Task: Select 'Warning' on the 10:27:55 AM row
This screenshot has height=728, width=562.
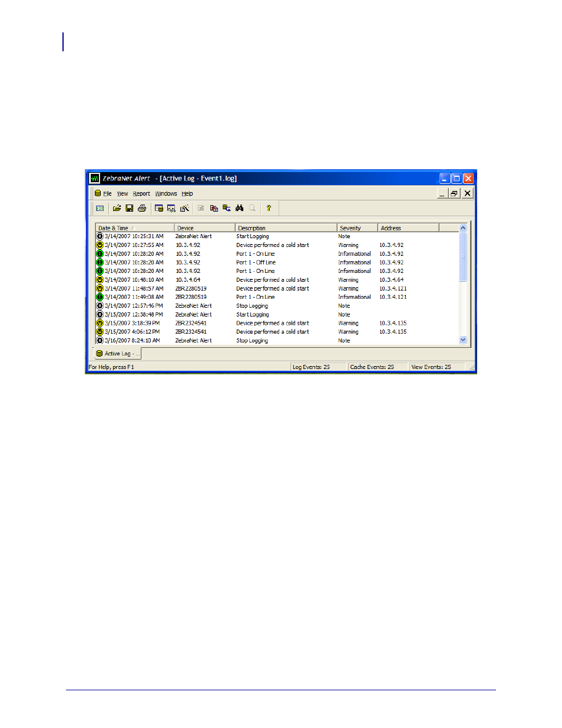Action: coord(348,245)
